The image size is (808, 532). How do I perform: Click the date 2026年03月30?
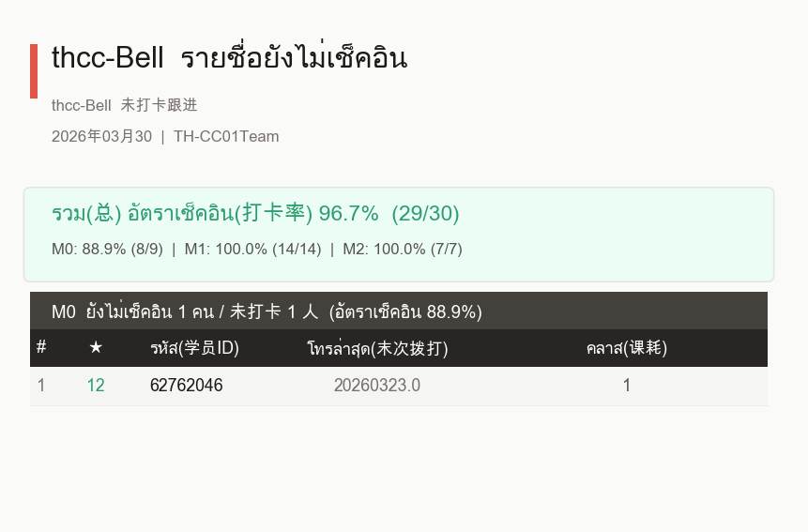pyautogui.click(x=101, y=136)
